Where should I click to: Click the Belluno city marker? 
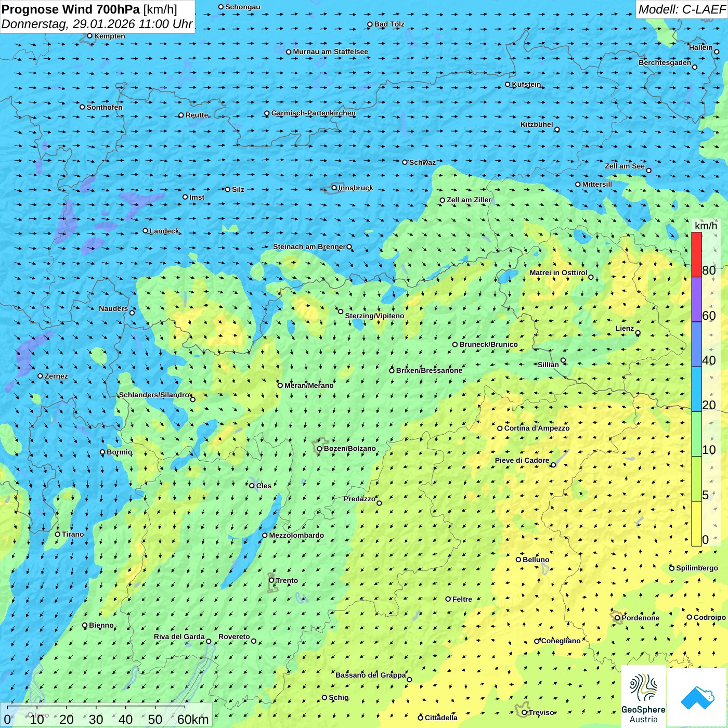pos(518,560)
